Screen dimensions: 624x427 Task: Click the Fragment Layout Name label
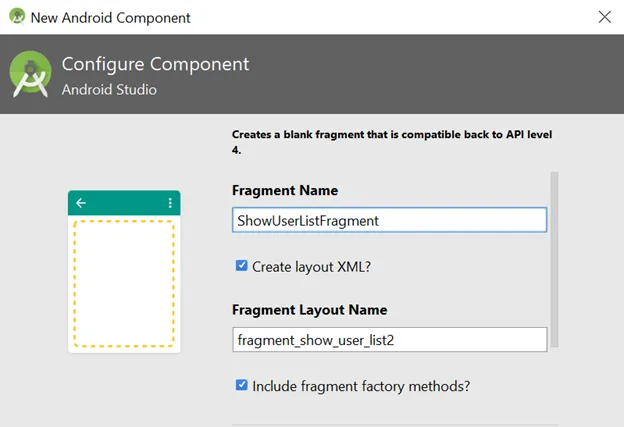click(x=310, y=310)
